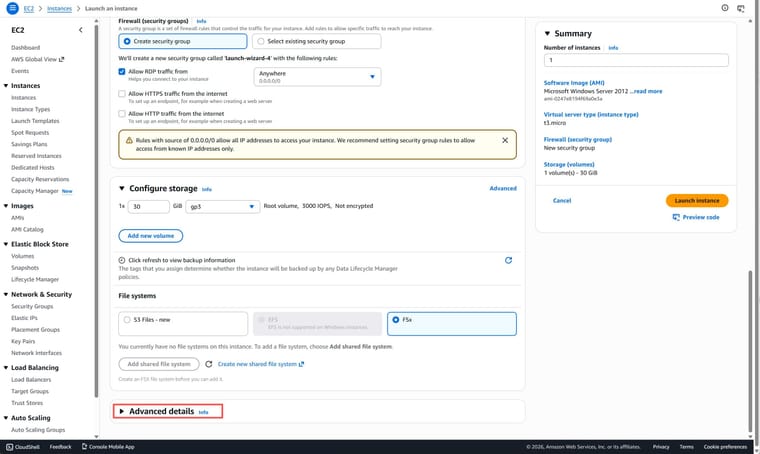Choose Select existing security group

click(317, 41)
